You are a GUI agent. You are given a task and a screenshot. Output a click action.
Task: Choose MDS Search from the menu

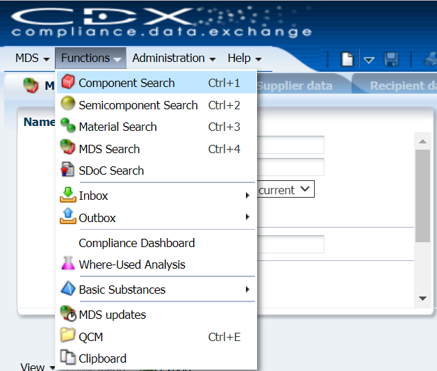pyautogui.click(x=157, y=148)
